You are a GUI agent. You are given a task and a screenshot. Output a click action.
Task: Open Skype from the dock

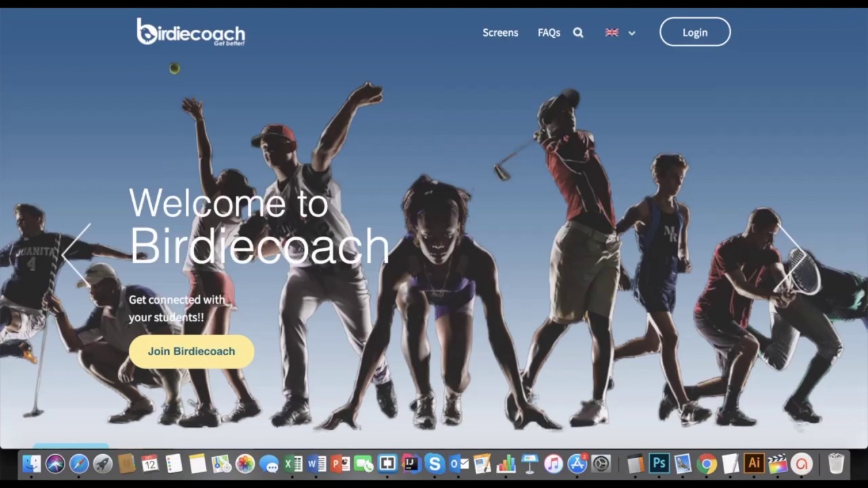(x=435, y=464)
